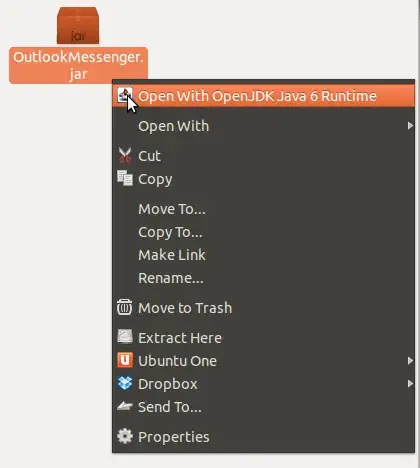Open the Ubuntu One submenu

click(x=263, y=361)
